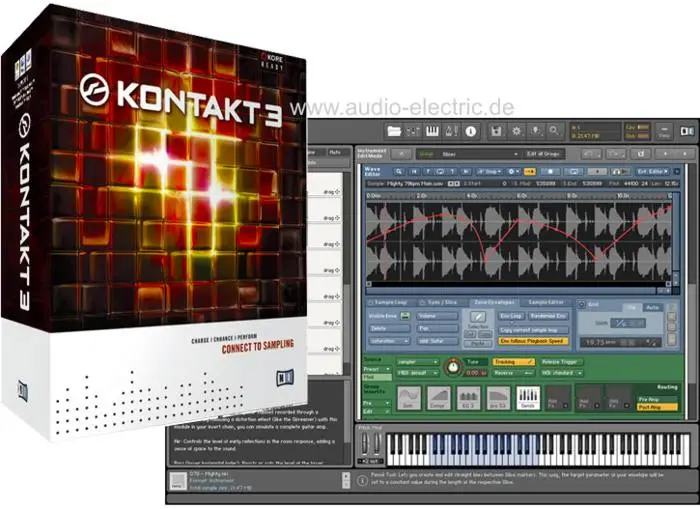
Task: Click the Delete button in Zone Envelopes
Action: [389, 329]
